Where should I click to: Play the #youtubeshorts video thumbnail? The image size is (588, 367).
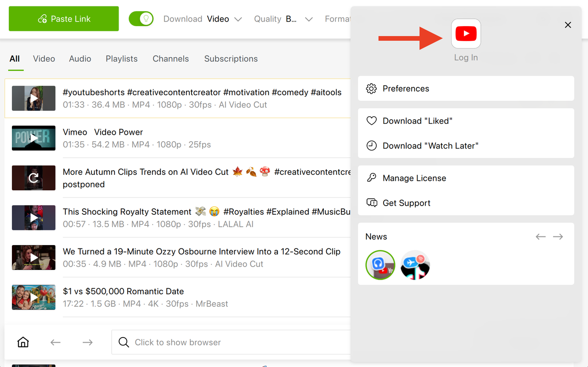pos(34,98)
